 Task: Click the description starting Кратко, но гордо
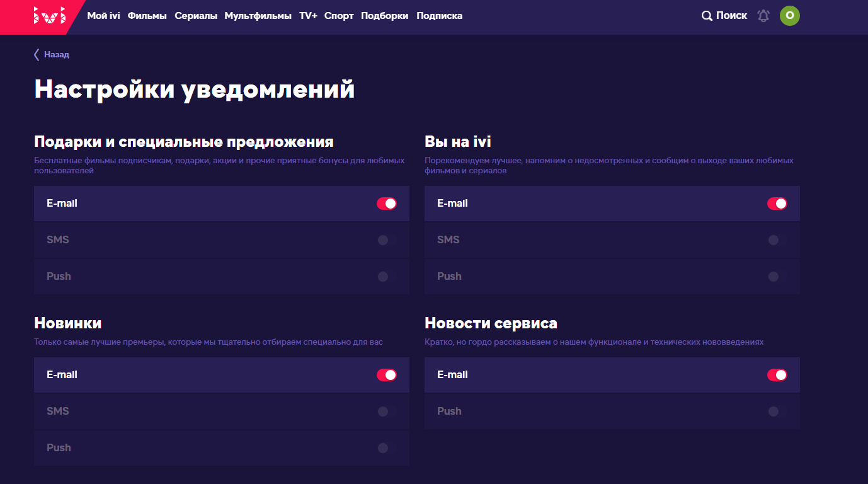tap(594, 342)
